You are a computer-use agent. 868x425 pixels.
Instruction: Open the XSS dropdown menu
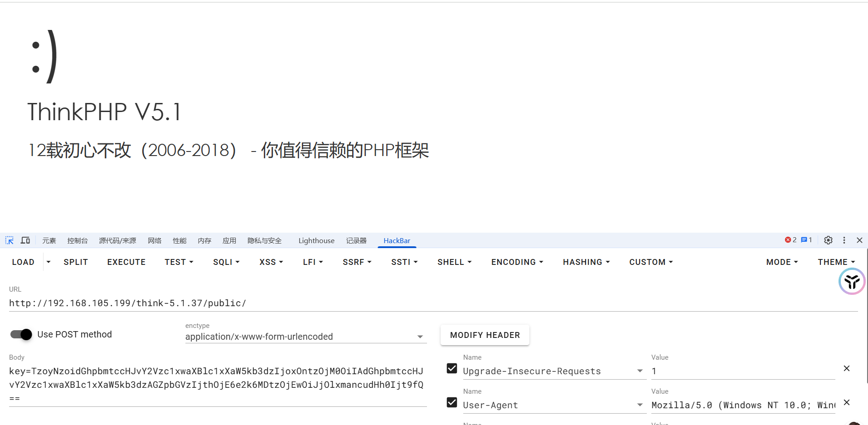271,262
